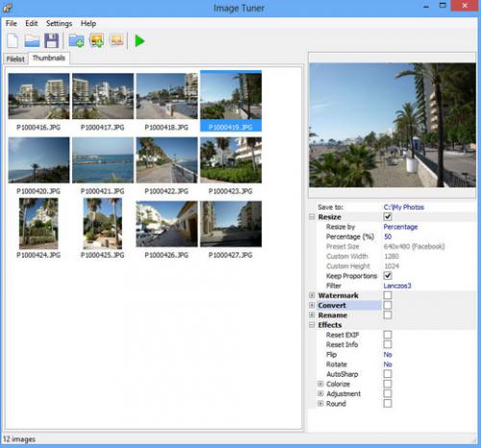Click the 12 images status text
This screenshot has width=481, height=448.
(19, 439)
